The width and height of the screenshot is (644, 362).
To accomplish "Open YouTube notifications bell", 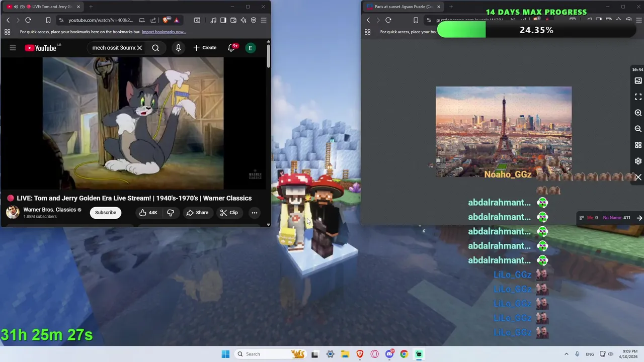I will (231, 48).
